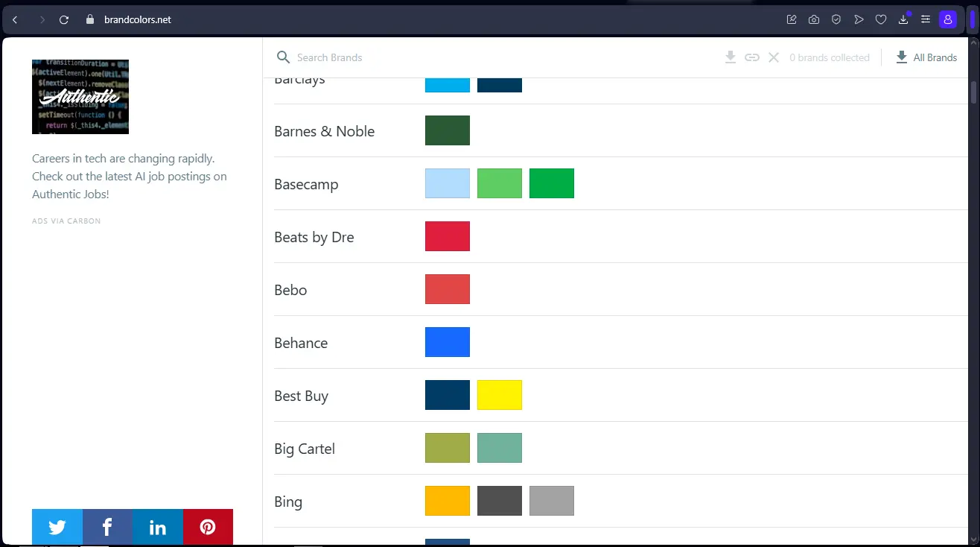Open the edit/note icon in browser toolbar
The height and width of the screenshot is (547, 980).
792,20
